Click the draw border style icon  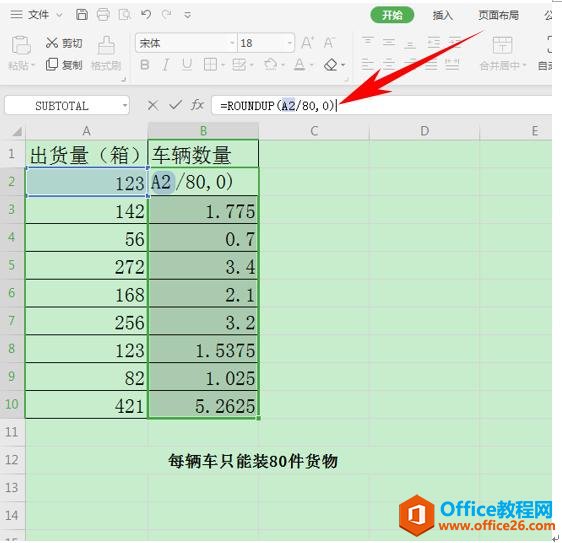click(239, 65)
